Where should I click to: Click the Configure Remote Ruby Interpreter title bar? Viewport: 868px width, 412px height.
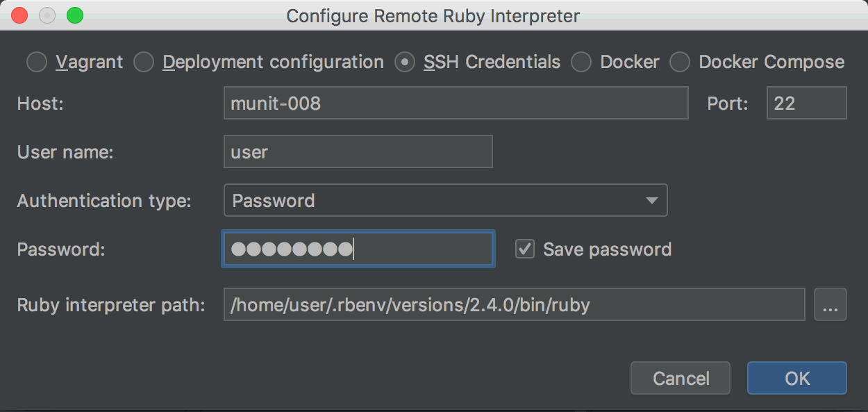click(433, 15)
